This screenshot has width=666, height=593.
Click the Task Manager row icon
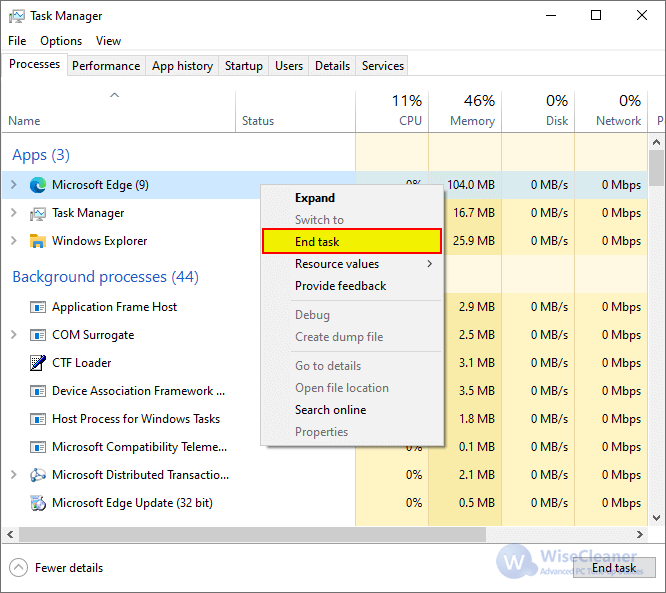(x=38, y=213)
